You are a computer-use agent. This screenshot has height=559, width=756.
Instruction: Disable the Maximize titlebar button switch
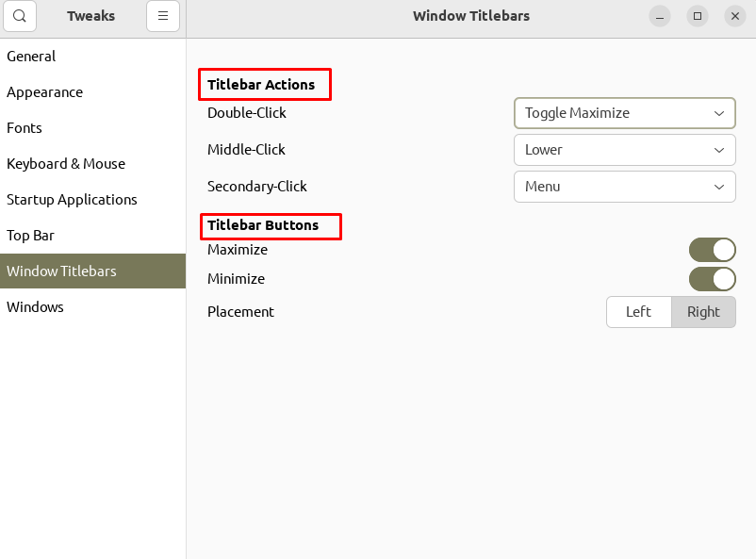tap(712, 250)
